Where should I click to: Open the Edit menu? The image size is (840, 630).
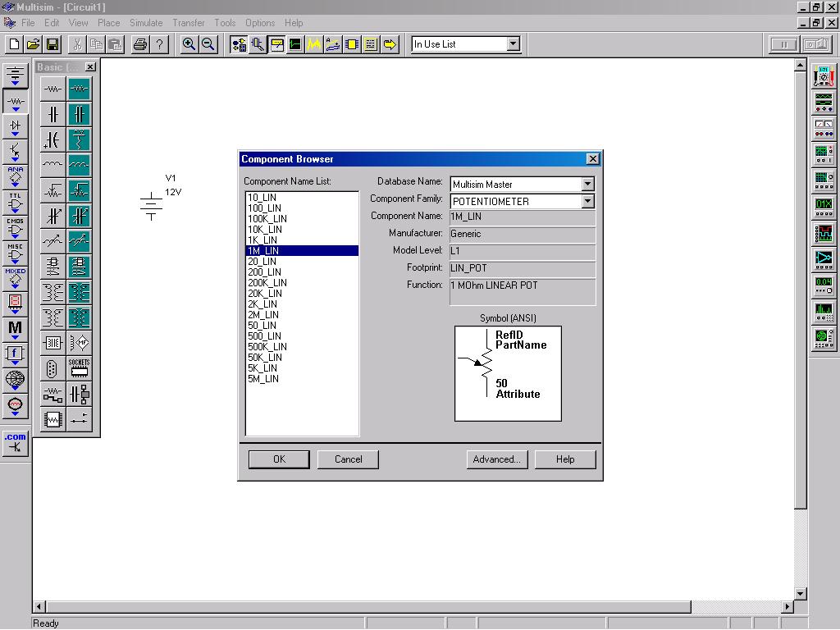(x=52, y=22)
